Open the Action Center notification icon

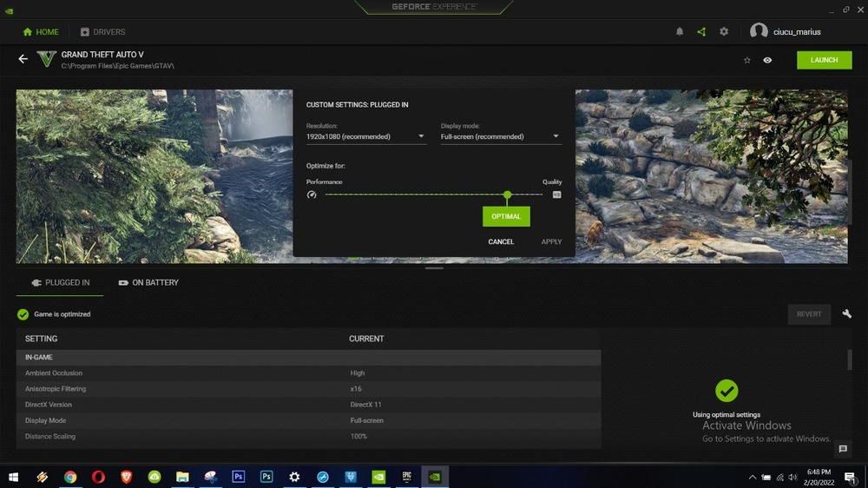pos(850,477)
